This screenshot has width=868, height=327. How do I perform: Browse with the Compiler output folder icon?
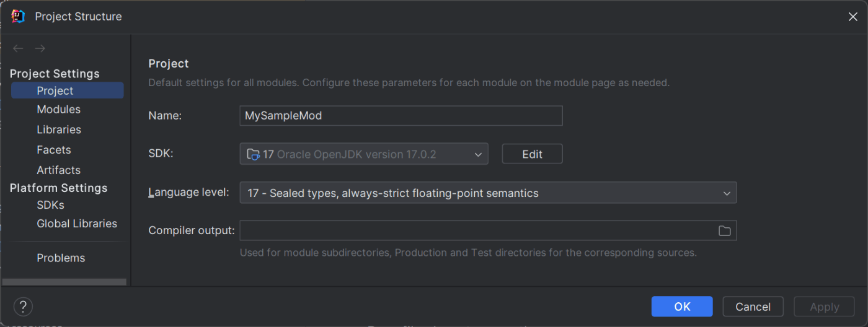point(724,231)
